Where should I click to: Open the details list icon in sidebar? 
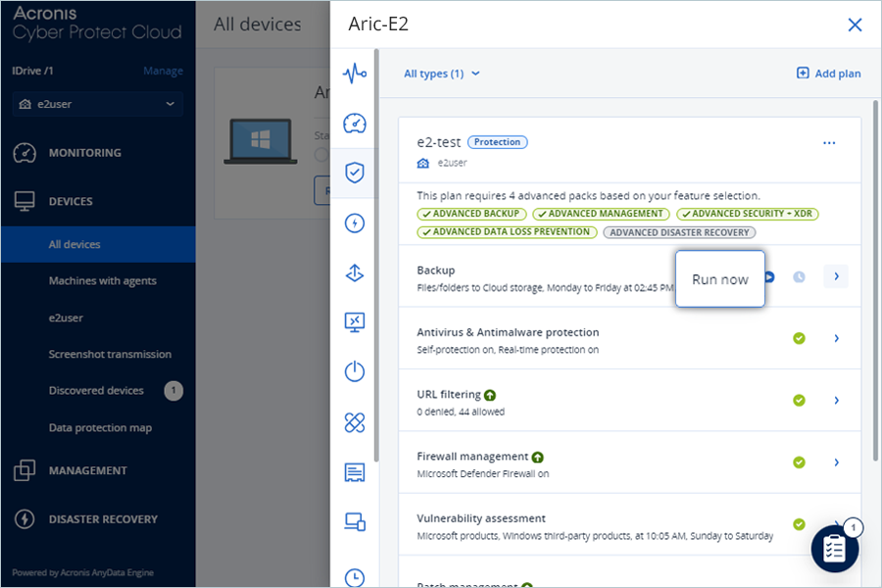355,472
